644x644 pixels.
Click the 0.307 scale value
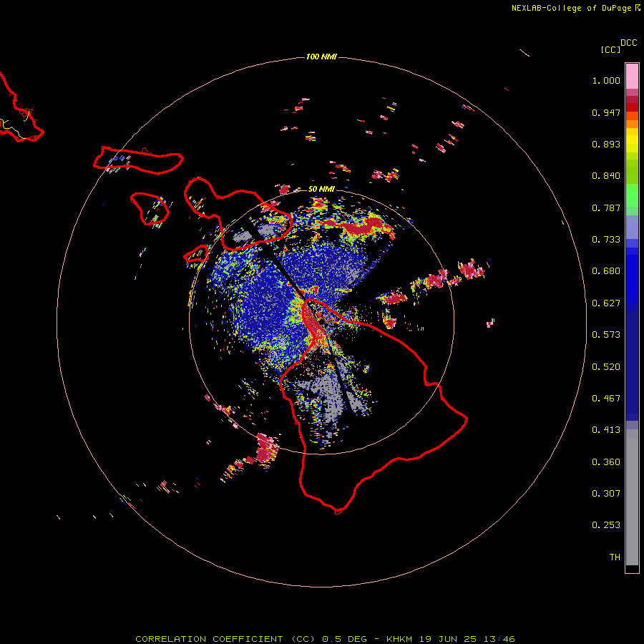tap(606, 494)
